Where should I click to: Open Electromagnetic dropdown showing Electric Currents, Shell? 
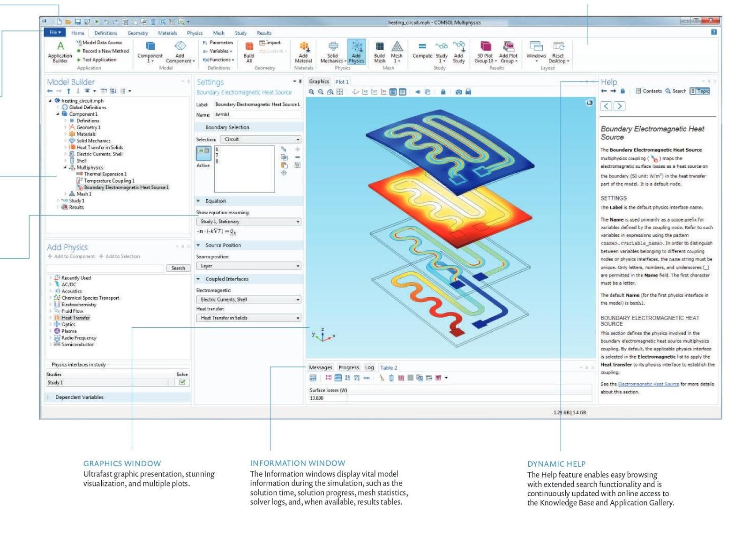tap(248, 299)
